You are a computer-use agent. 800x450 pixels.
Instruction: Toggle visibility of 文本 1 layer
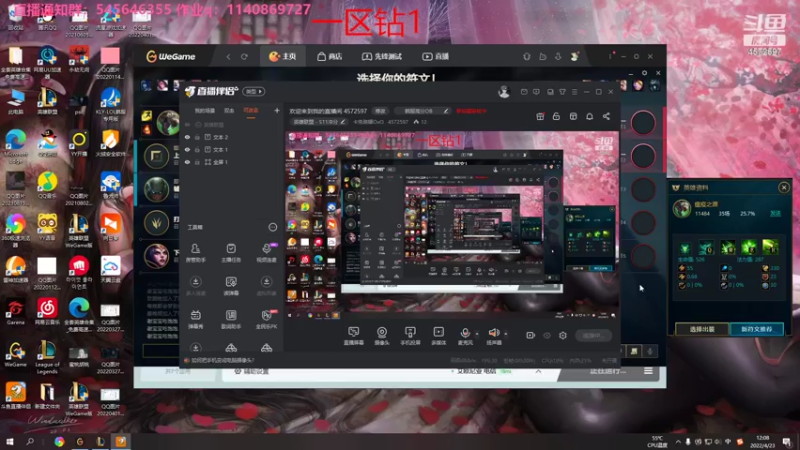click(187, 149)
